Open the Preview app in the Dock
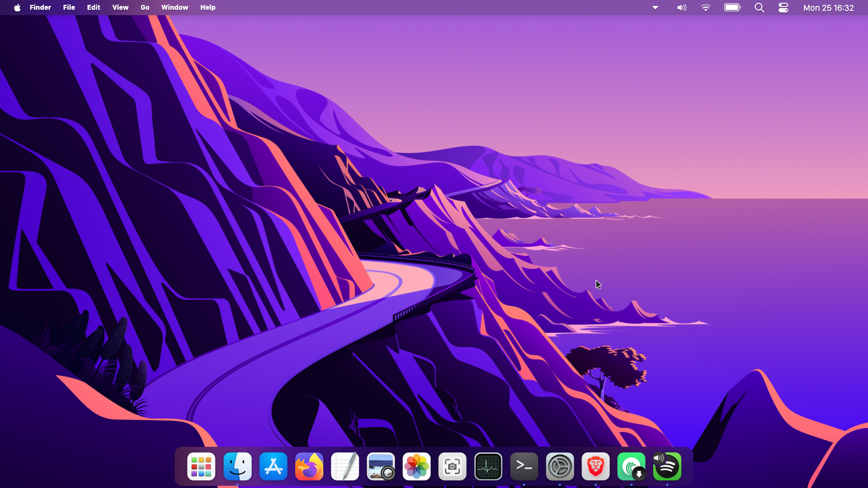868x488 pixels. point(381,466)
